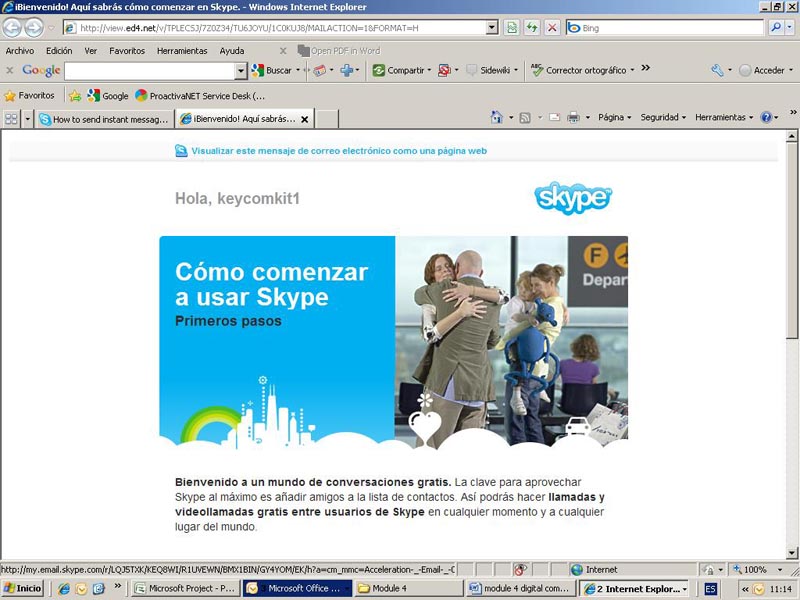Open the Ver menu
Image resolution: width=800 pixels, height=600 pixels.
91,51
